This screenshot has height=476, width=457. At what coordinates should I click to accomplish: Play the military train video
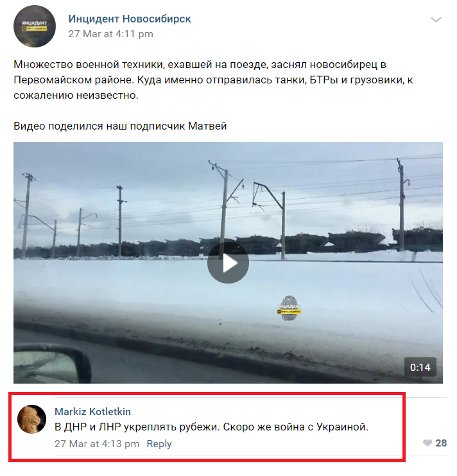point(228,263)
